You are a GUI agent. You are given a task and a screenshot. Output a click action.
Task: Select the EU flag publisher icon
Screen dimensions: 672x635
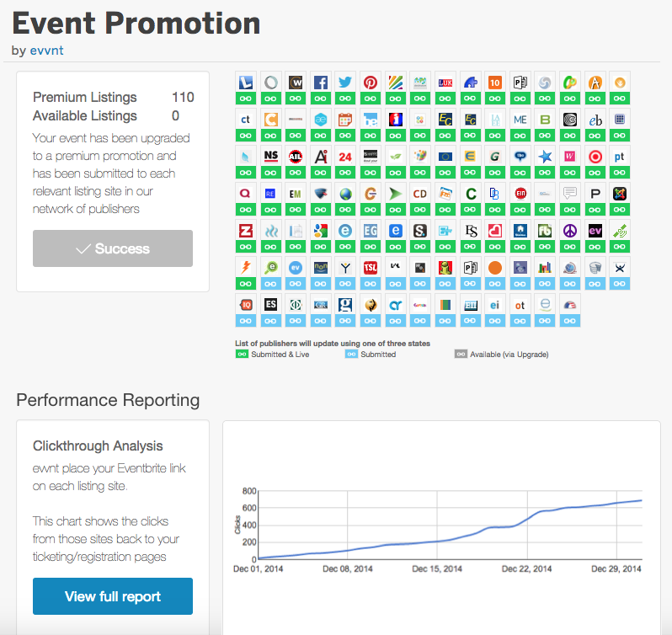click(x=445, y=157)
